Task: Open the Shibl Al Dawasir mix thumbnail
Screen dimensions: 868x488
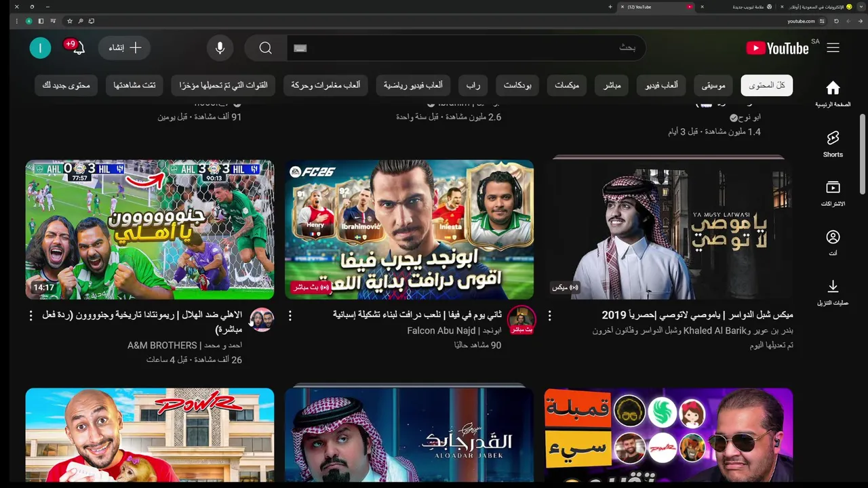Action: pyautogui.click(x=669, y=228)
